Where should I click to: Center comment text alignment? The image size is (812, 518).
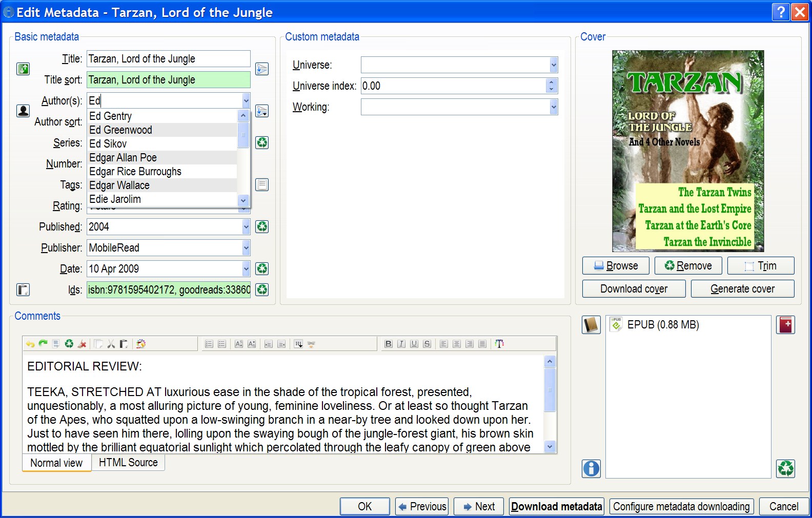[x=457, y=344]
